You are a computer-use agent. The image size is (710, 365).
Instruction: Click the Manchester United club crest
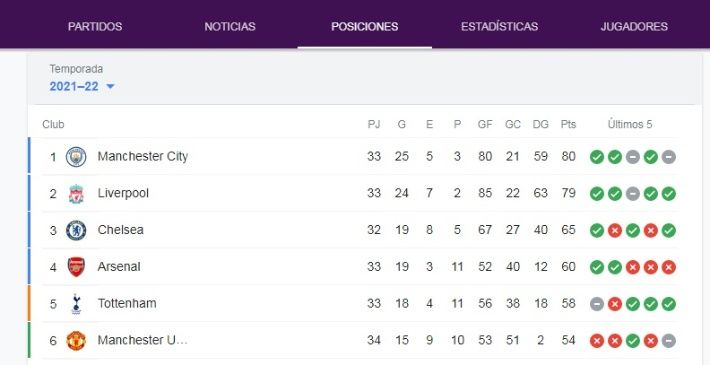(x=76, y=341)
